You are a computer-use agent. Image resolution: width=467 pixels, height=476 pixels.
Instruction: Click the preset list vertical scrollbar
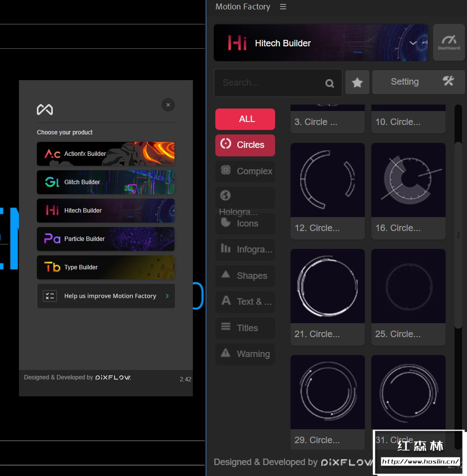[x=458, y=236]
